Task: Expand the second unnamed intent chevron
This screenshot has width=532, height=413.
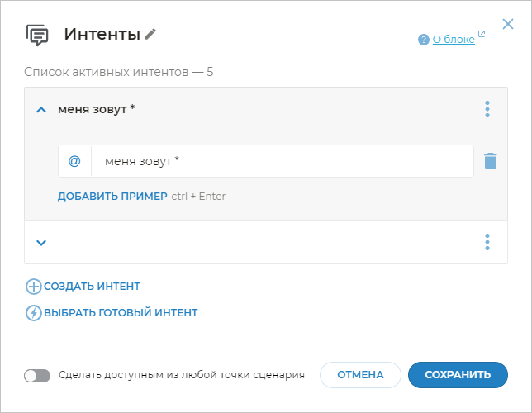Action: (x=41, y=242)
